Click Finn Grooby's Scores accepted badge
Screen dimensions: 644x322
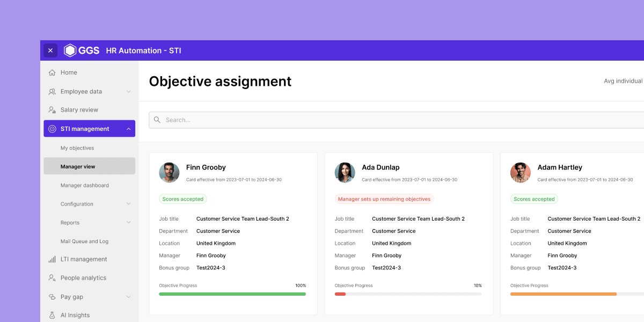(x=183, y=199)
